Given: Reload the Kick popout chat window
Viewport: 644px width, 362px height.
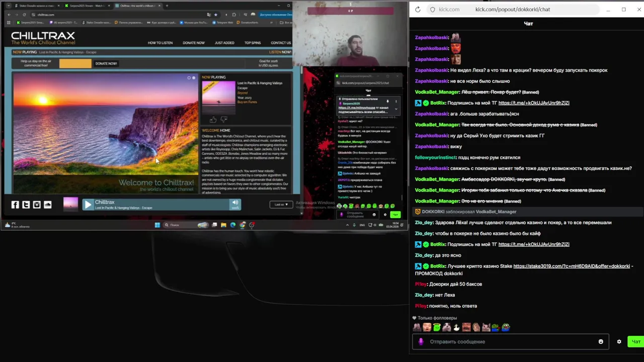Looking at the screenshot, I should [418, 9].
